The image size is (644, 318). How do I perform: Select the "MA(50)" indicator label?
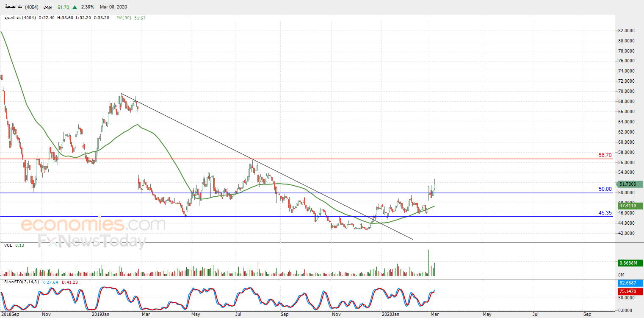[x=124, y=17]
